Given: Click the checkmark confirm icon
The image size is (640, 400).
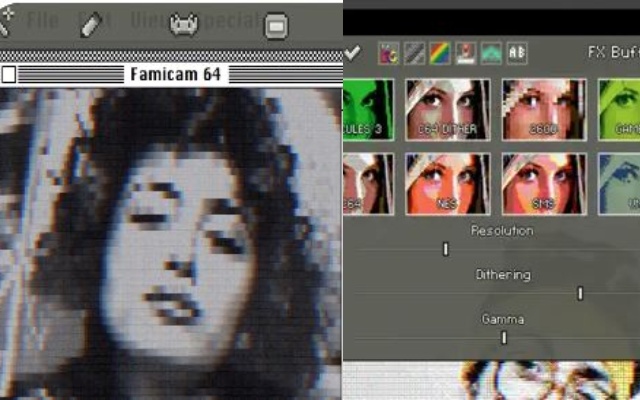Looking at the screenshot, I should coord(352,52).
